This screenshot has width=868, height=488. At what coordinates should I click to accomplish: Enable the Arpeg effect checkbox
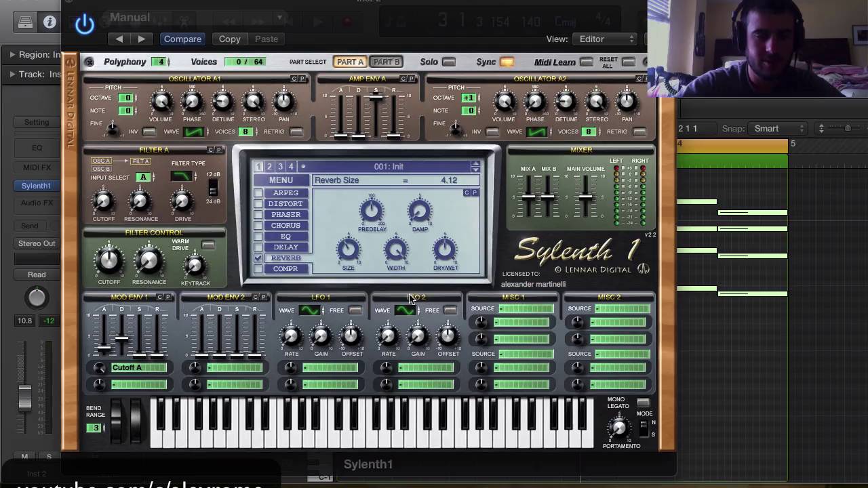pos(258,193)
